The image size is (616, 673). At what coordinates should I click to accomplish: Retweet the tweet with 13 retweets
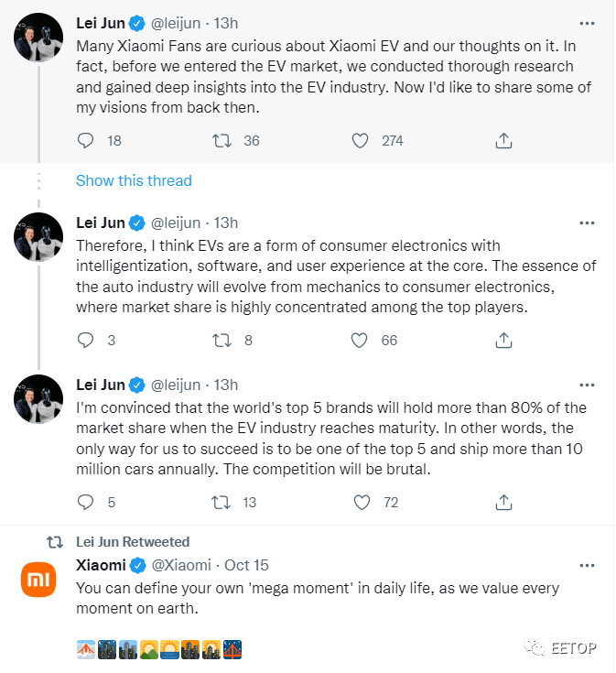[222, 502]
